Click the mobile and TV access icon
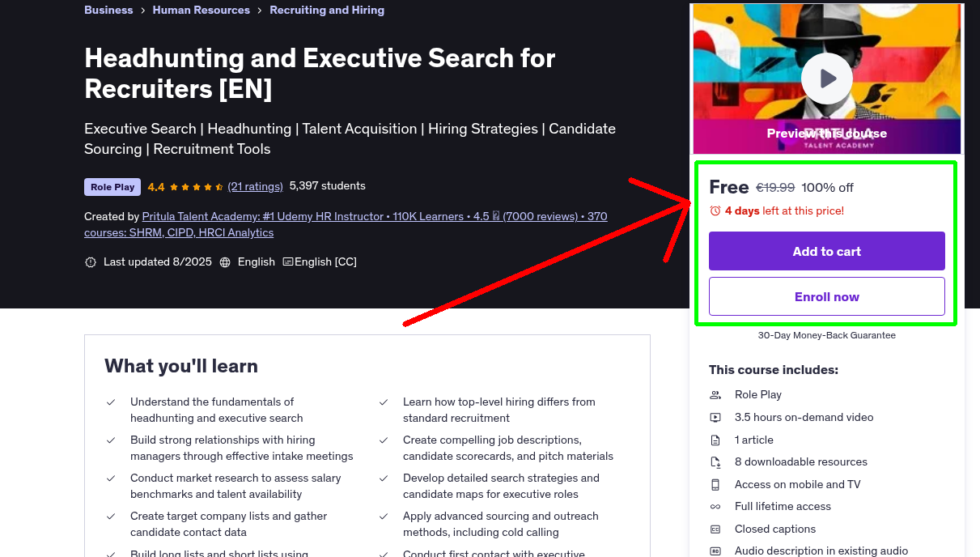Image resolution: width=980 pixels, height=557 pixels. click(715, 485)
